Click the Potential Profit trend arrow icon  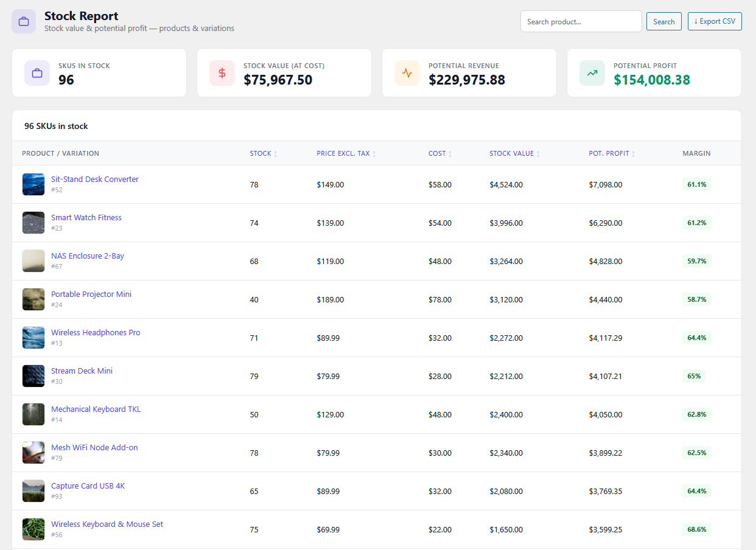pyautogui.click(x=592, y=73)
